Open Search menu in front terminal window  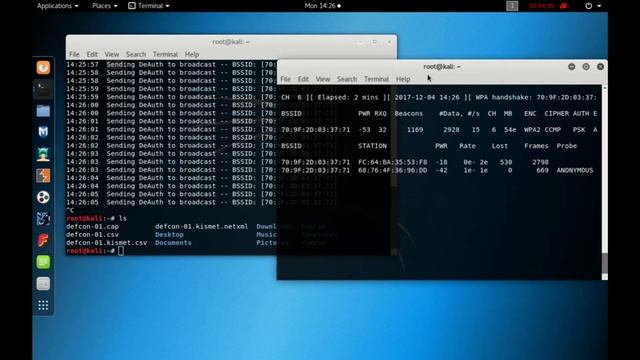347,79
